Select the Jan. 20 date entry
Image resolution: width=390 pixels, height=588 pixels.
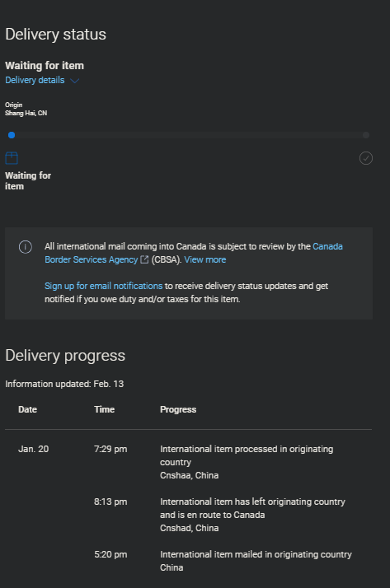[34, 449]
